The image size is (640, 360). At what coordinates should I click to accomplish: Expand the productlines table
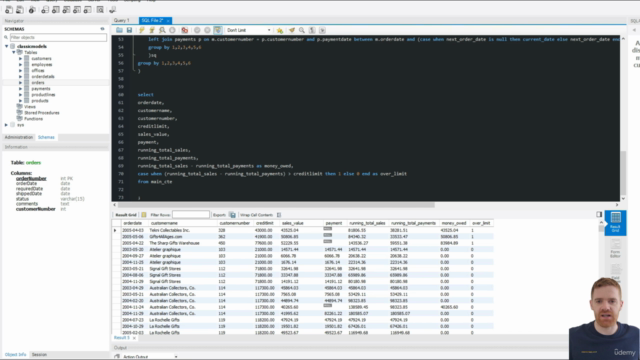click(20, 95)
